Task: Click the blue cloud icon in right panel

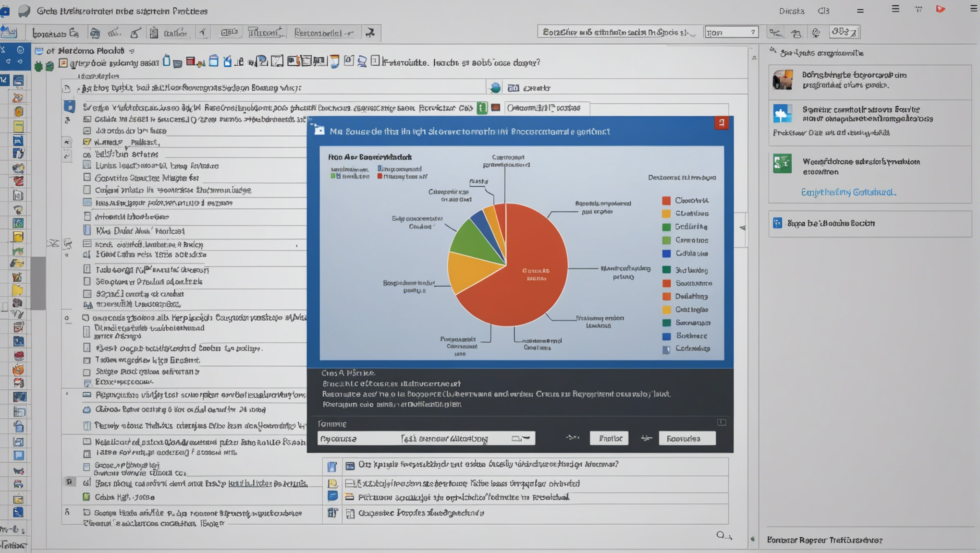Action: coord(782,114)
